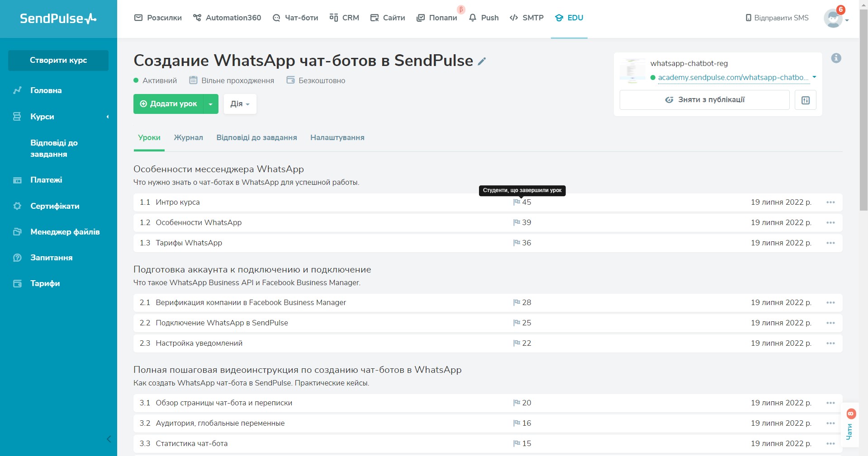Image resolution: width=868 pixels, height=456 pixels.
Task: Click Зняти з публікації button
Action: [x=704, y=100]
